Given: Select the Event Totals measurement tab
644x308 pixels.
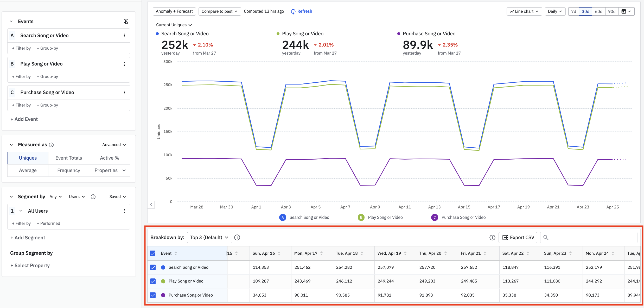Looking at the screenshot, I should [69, 158].
